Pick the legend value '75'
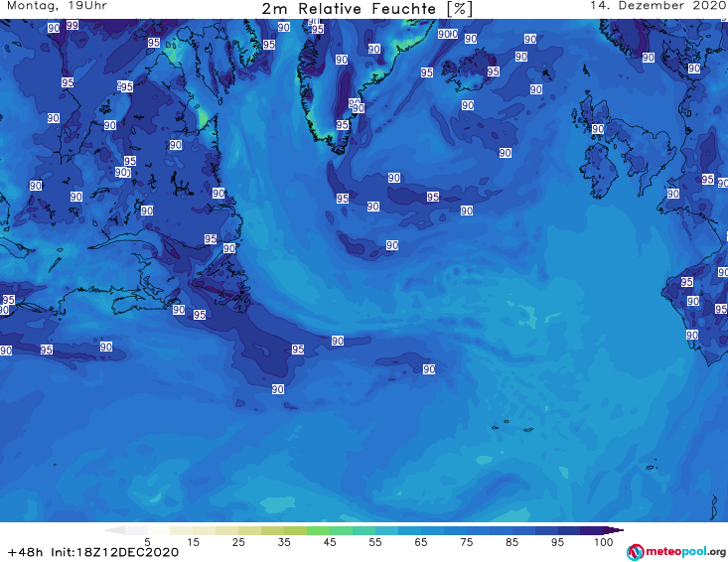This screenshot has width=728, height=562. point(466,542)
